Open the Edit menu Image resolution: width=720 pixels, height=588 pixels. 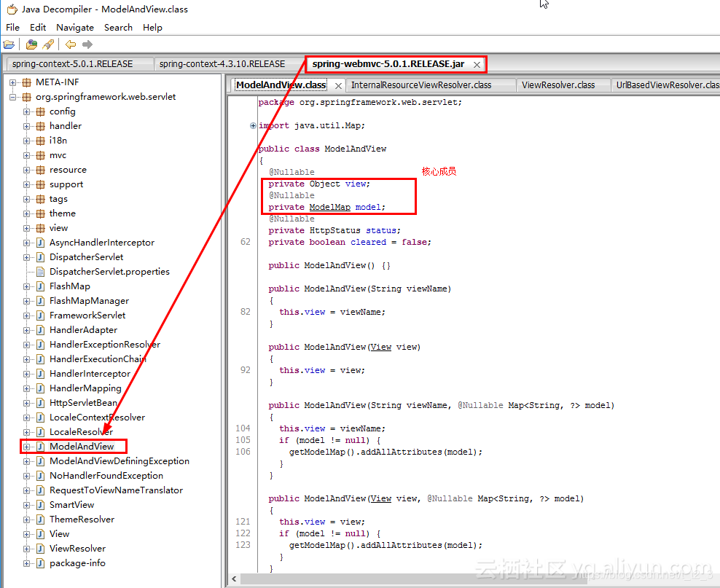(38, 28)
